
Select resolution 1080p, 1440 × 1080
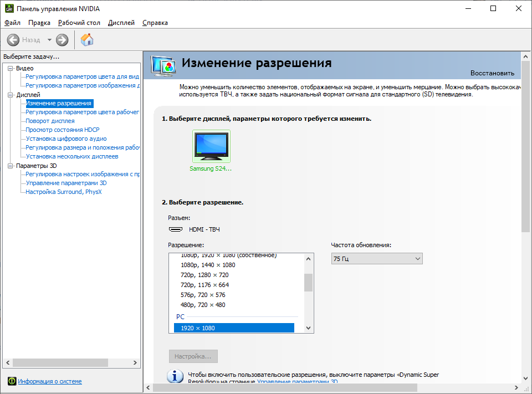(208, 265)
